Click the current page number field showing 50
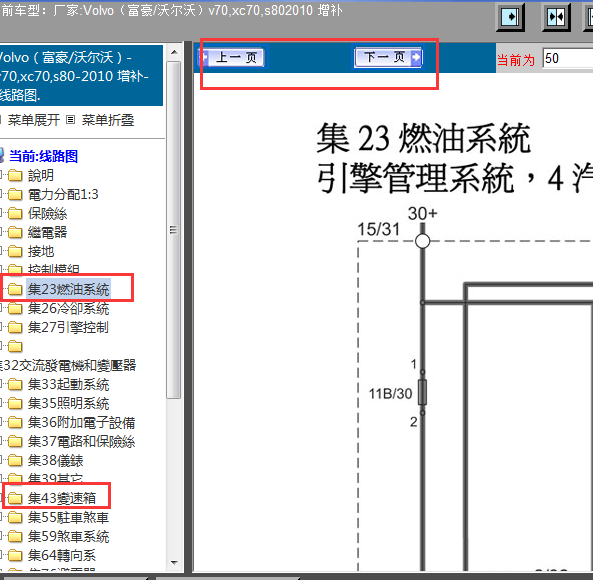Viewport: 593px width, 580px height. [568, 59]
